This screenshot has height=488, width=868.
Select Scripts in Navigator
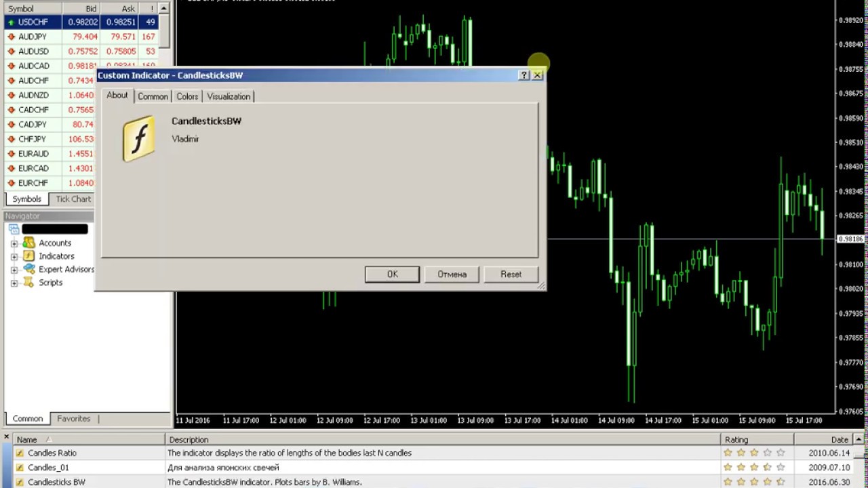click(50, 283)
